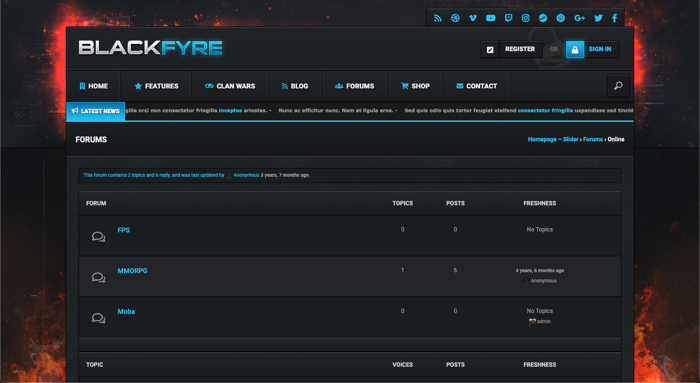Viewport: 700px width, 383px height.
Task: Open the Twitter social icon
Action: coord(599,18)
